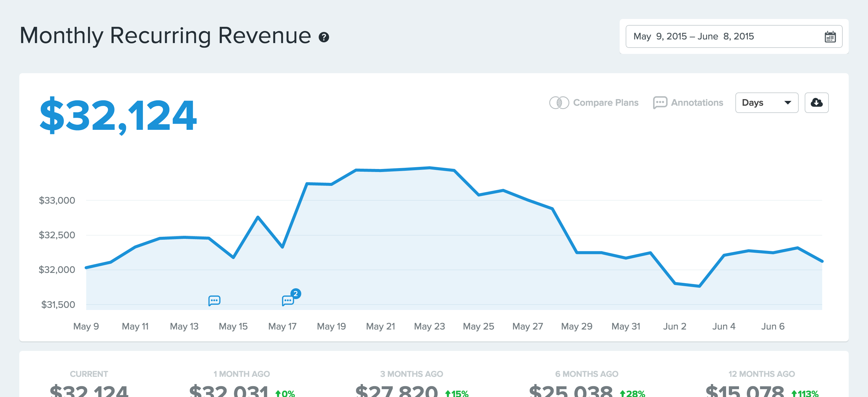This screenshot has width=868, height=397.
Task: Select the 3 MONTHS AGO comparison
Action: [411, 374]
